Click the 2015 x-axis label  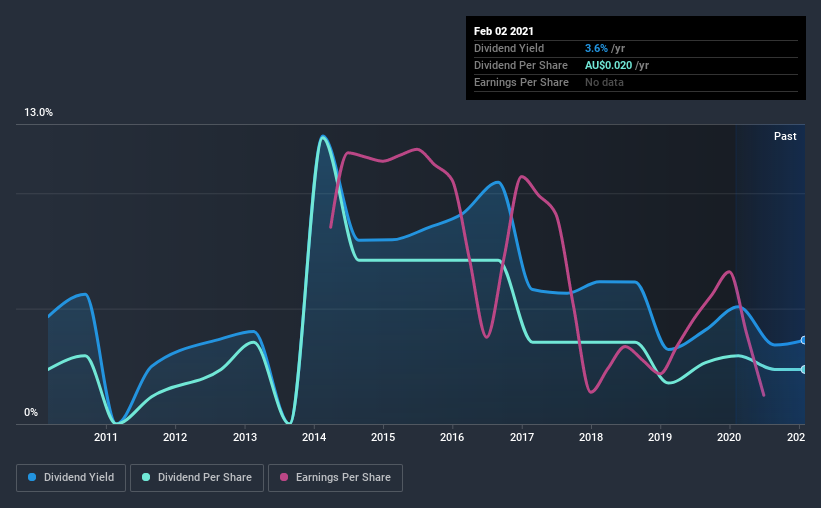[383, 437]
